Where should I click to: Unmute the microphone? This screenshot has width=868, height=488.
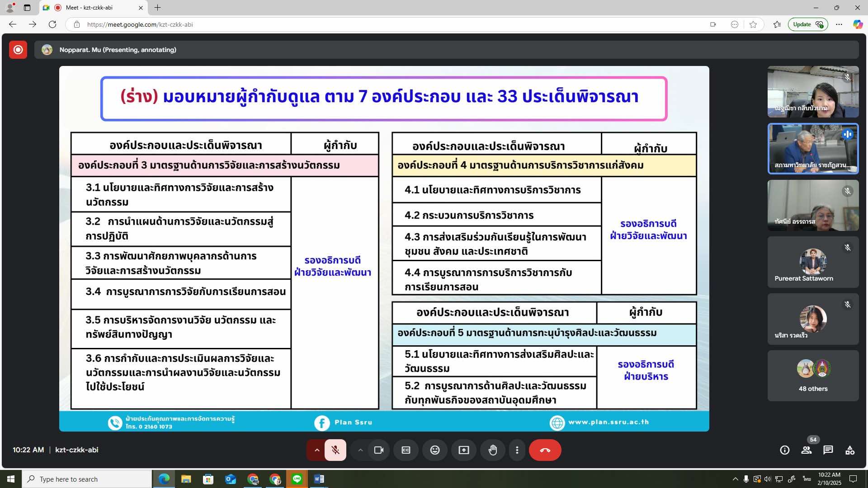point(335,450)
